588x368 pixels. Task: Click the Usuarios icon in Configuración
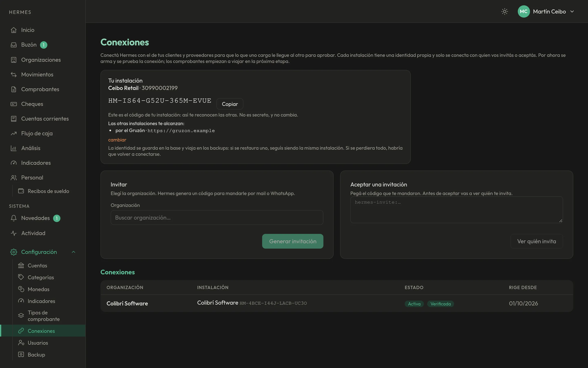pyautogui.click(x=21, y=343)
